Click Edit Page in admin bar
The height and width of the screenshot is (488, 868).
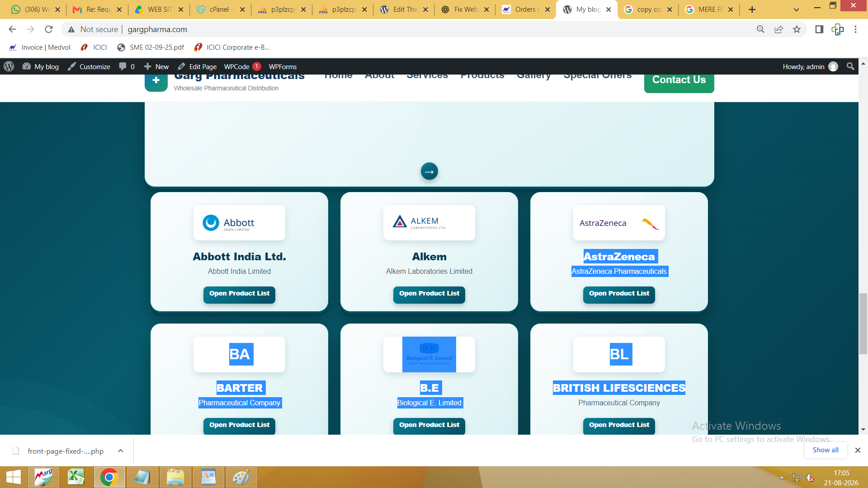197,66
